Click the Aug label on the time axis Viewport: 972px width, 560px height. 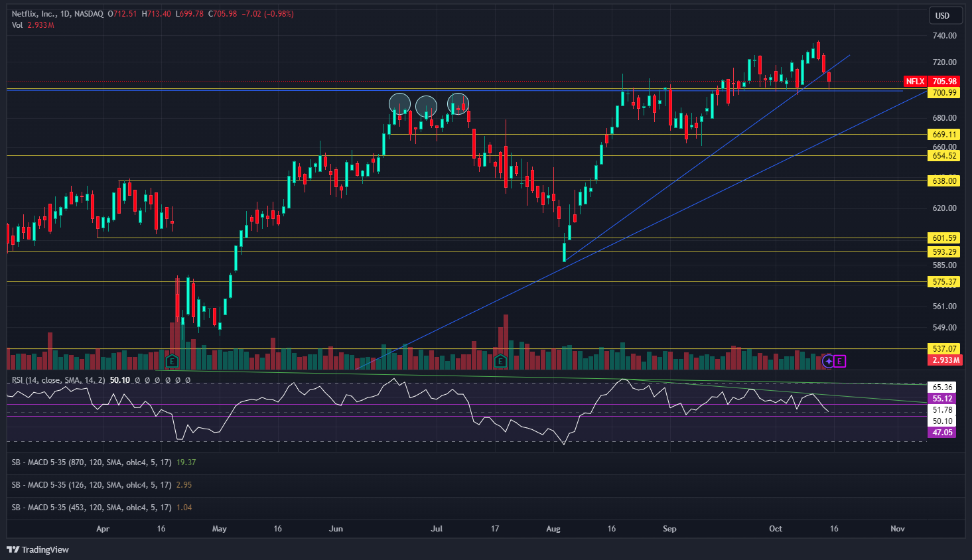coord(553,529)
